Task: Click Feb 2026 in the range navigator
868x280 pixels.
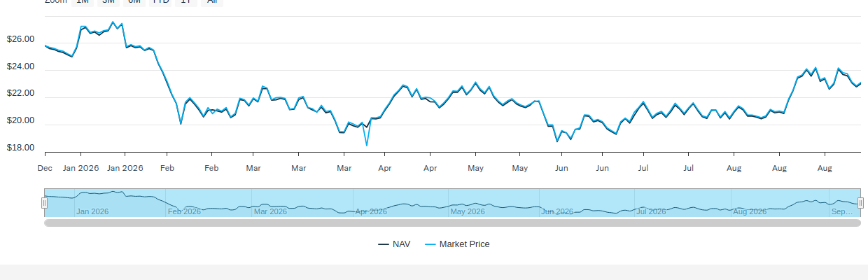Action: click(185, 211)
